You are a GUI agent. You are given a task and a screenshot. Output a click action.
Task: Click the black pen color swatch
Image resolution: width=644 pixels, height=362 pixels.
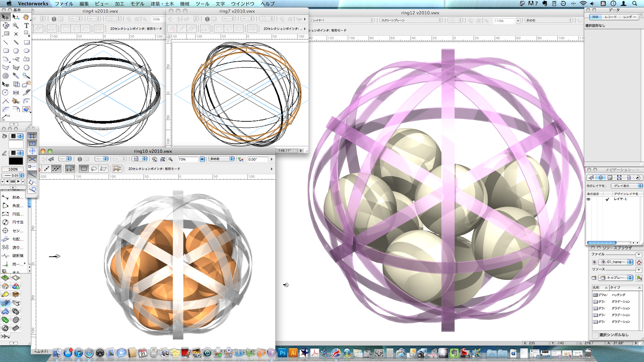coord(16,161)
